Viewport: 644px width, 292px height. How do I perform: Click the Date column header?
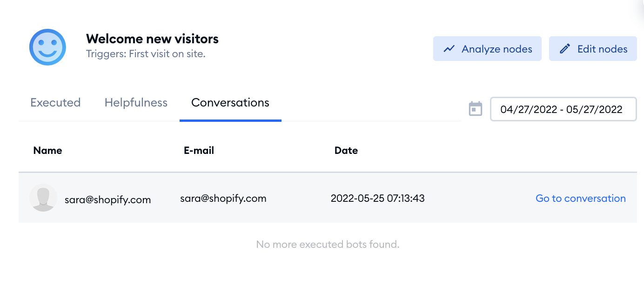pos(346,150)
